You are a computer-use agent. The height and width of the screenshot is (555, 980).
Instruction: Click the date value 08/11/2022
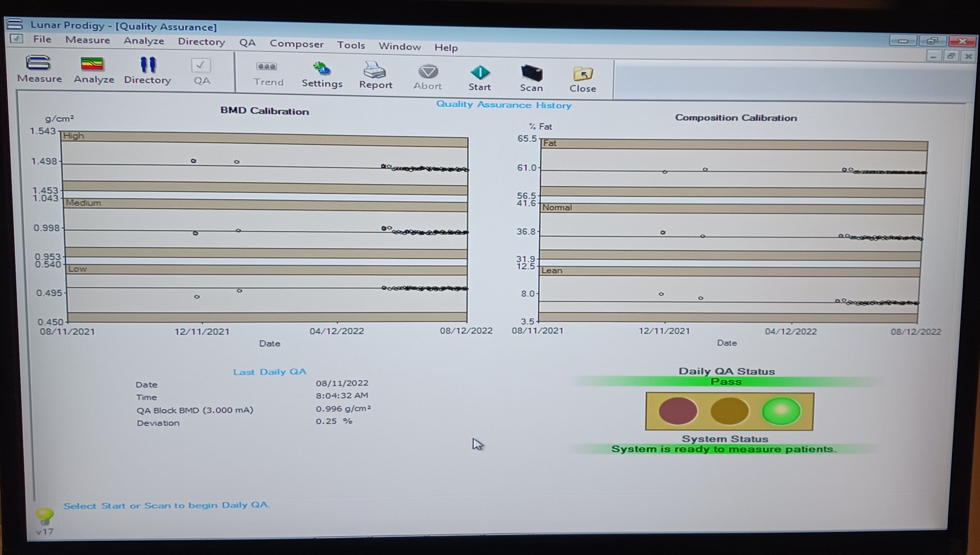click(342, 383)
